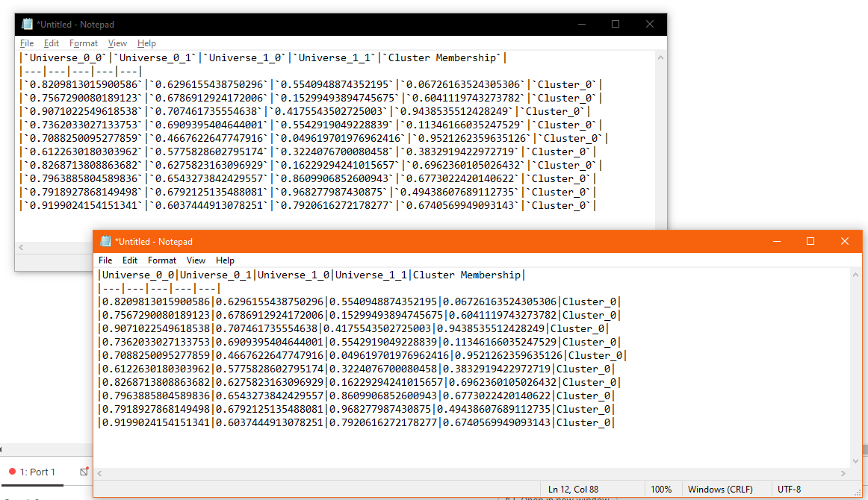
Task: Click '0.06726163524305306' in orange Notepad
Action: pos(499,302)
